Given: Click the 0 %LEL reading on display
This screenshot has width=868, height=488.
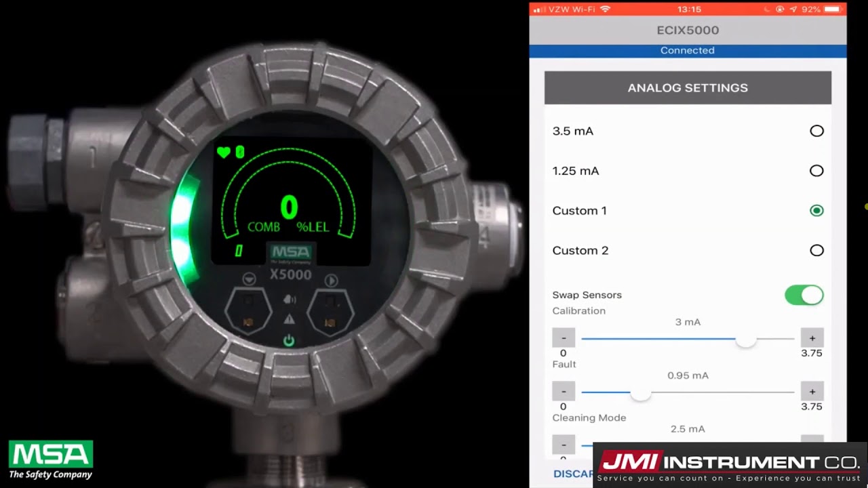Looking at the screenshot, I should 289,208.
